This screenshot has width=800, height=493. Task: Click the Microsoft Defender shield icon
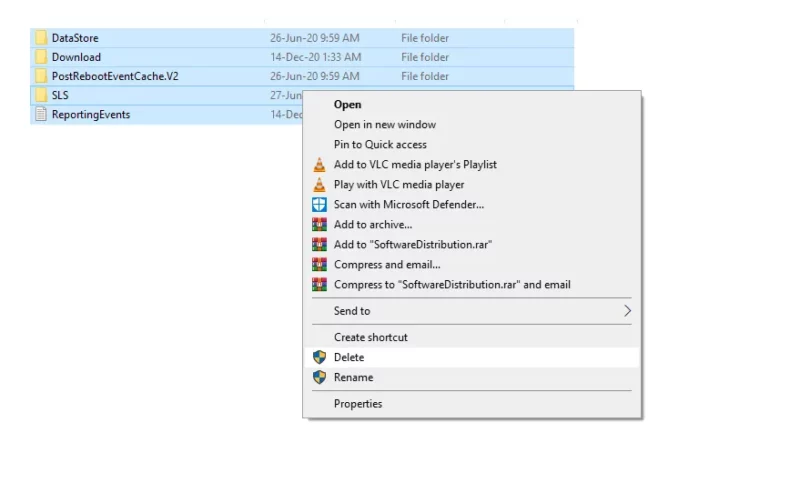pos(319,205)
